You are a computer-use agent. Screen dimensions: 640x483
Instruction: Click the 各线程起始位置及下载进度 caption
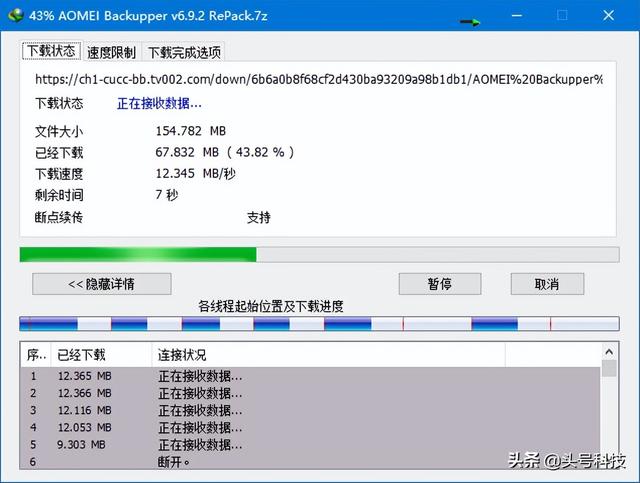(x=271, y=306)
